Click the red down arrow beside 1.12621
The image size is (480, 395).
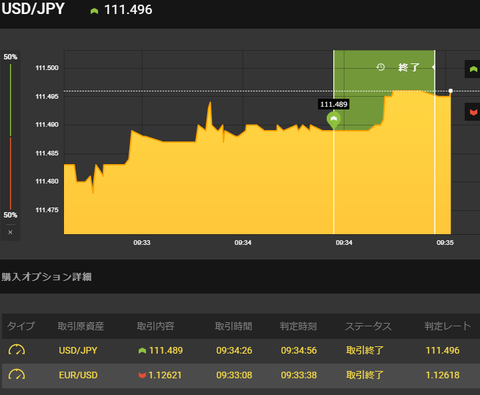(142, 375)
